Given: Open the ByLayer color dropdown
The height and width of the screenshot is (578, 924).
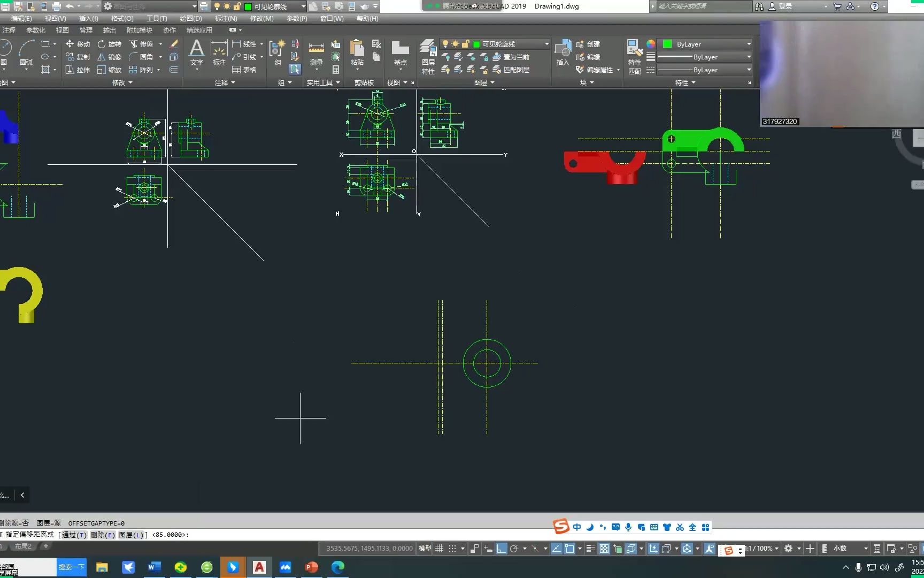Looking at the screenshot, I should (748, 44).
